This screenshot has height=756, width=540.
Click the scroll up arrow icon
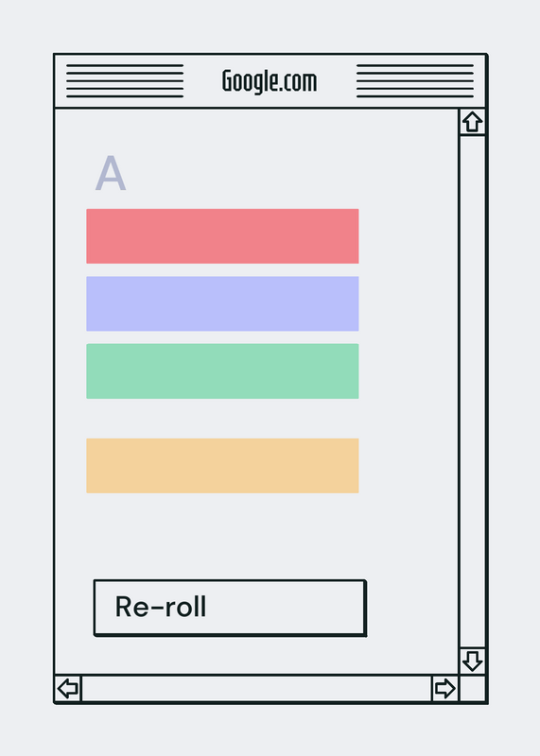click(x=472, y=122)
